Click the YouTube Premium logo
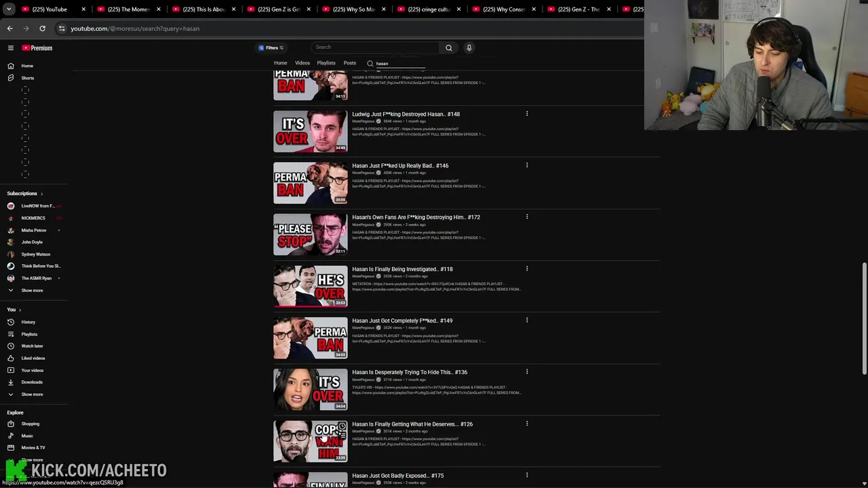868x488 pixels. click(37, 48)
